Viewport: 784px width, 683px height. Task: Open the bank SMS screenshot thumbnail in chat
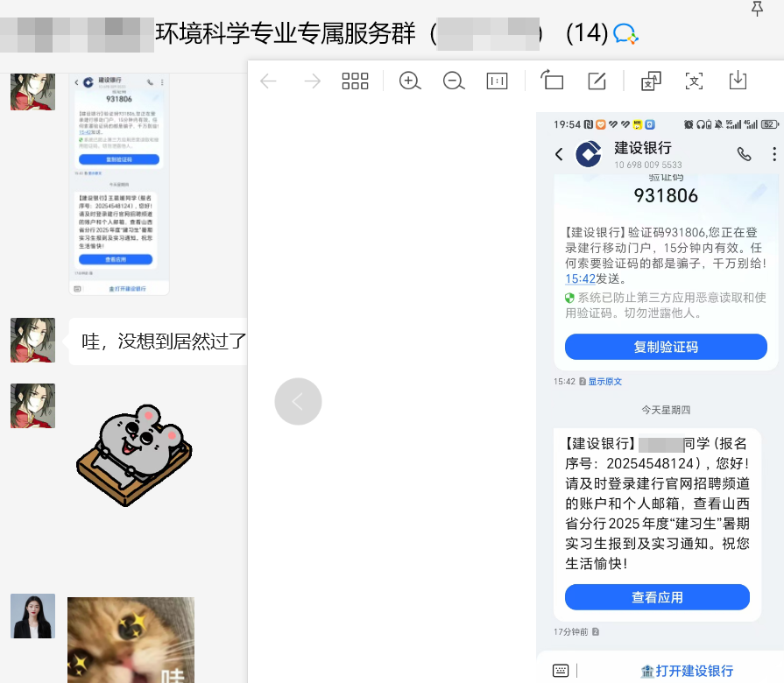coord(119,186)
